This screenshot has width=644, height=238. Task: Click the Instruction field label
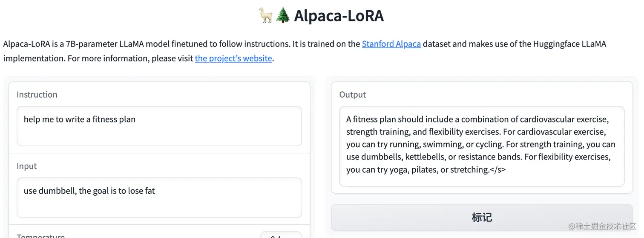pyautogui.click(x=37, y=95)
